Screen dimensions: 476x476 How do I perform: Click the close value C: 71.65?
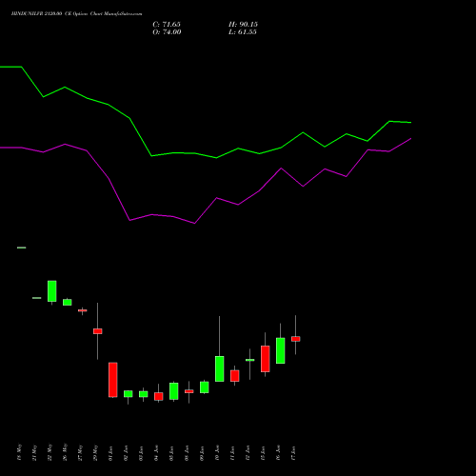pyautogui.click(x=167, y=25)
